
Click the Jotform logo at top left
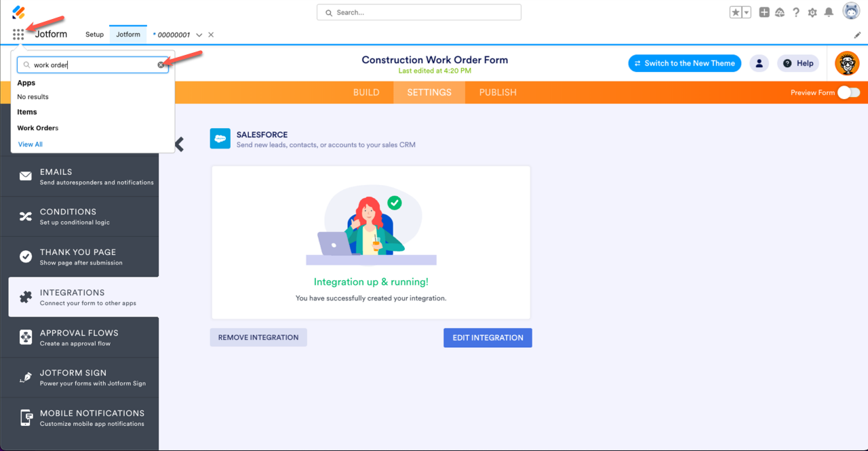19,12
